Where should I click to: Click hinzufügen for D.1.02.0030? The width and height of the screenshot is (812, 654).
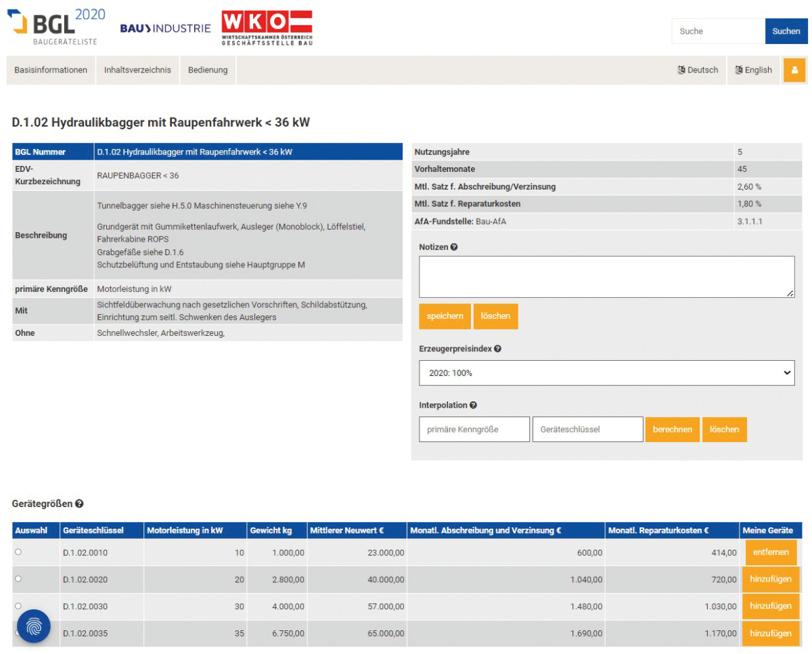point(771,607)
